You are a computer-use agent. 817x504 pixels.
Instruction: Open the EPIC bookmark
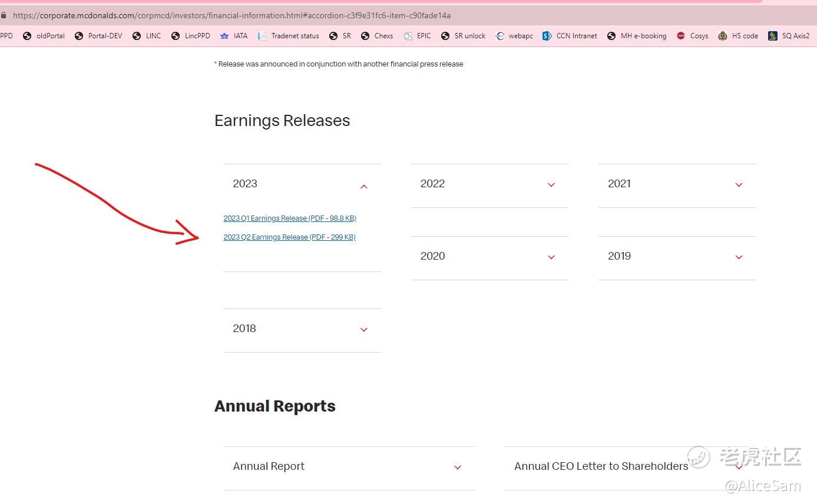(417, 36)
